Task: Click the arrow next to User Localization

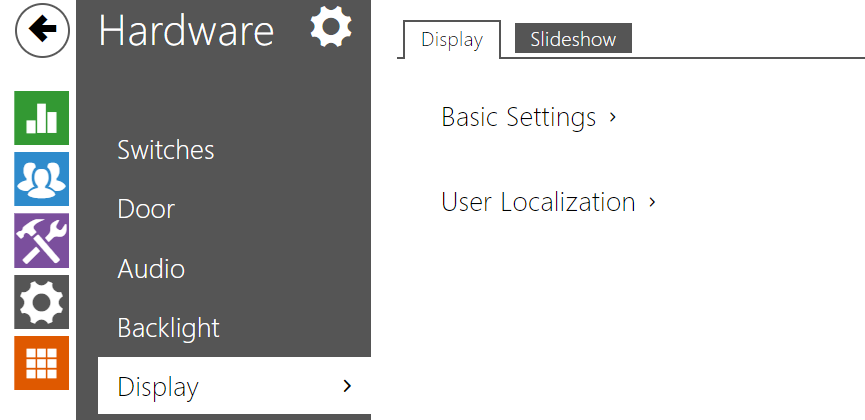Action: 652,202
